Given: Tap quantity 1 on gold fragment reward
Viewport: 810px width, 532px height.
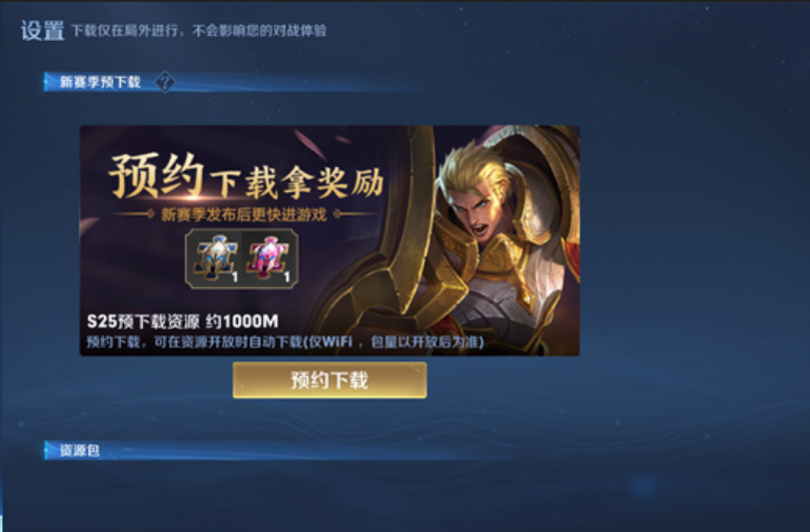Looking at the screenshot, I should (x=235, y=277).
